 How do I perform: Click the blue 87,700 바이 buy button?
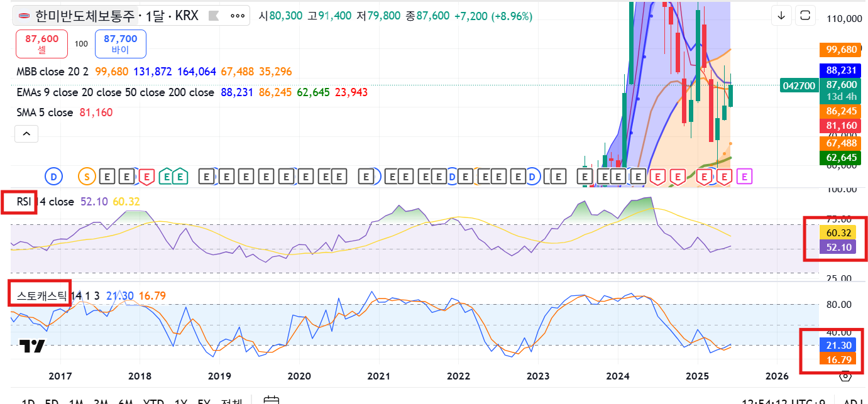pyautogui.click(x=121, y=45)
